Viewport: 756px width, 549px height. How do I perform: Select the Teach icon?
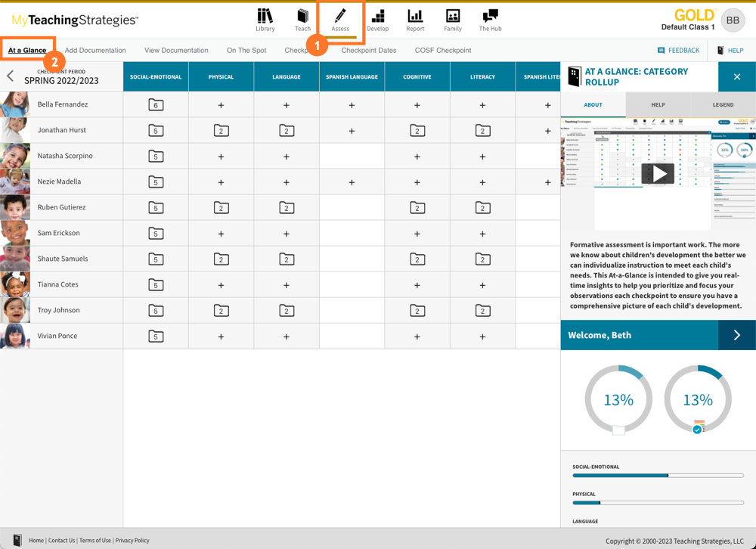click(x=302, y=20)
